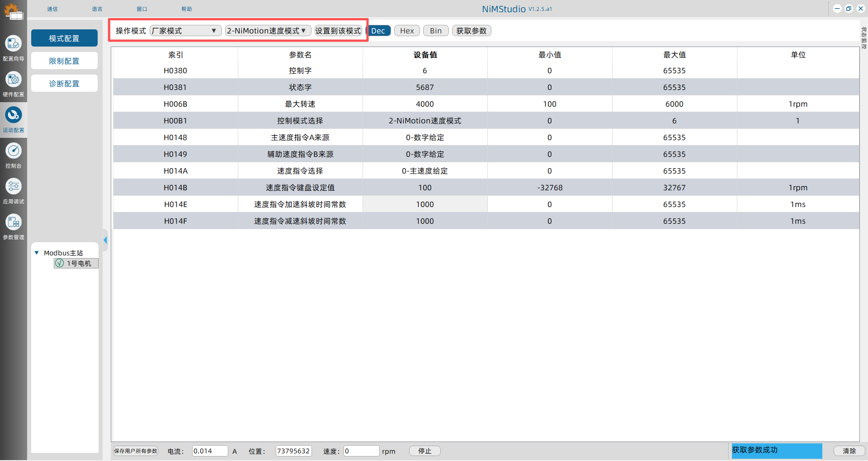Click the 参数名 column header
The width and height of the screenshot is (868, 461).
pyautogui.click(x=300, y=55)
